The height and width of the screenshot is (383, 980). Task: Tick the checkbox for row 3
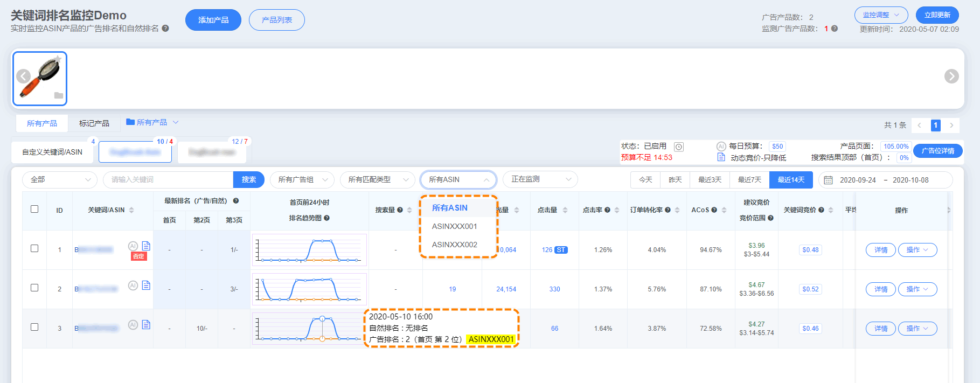pyautogui.click(x=34, y=327)
